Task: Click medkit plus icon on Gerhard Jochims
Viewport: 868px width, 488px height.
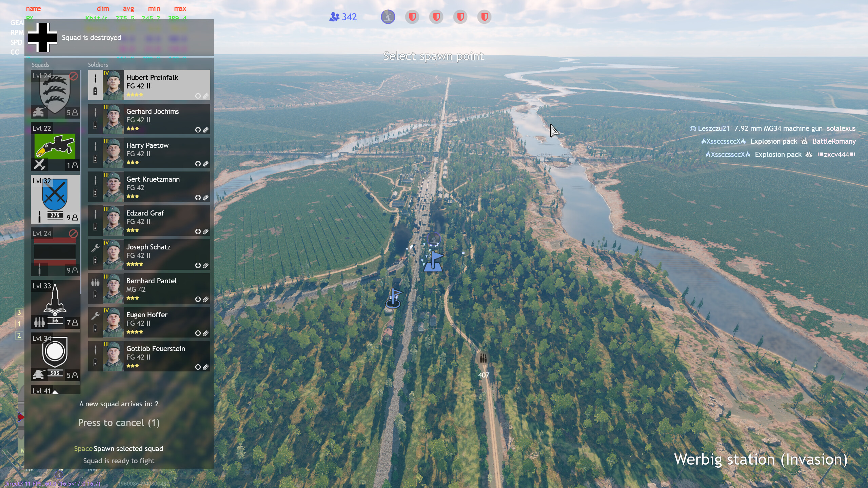Action: pyautogui.click(x=198, y=130)
